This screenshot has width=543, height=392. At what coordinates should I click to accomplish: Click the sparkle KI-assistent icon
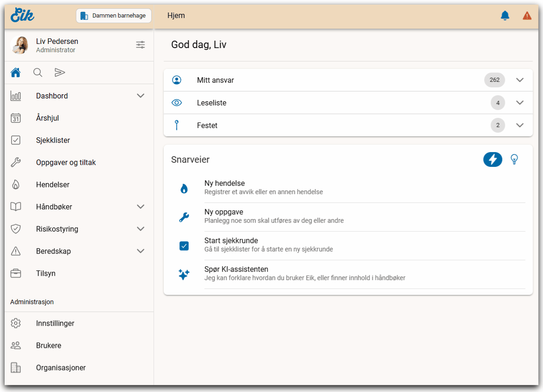pyautogui.click(x=184, y=274)
